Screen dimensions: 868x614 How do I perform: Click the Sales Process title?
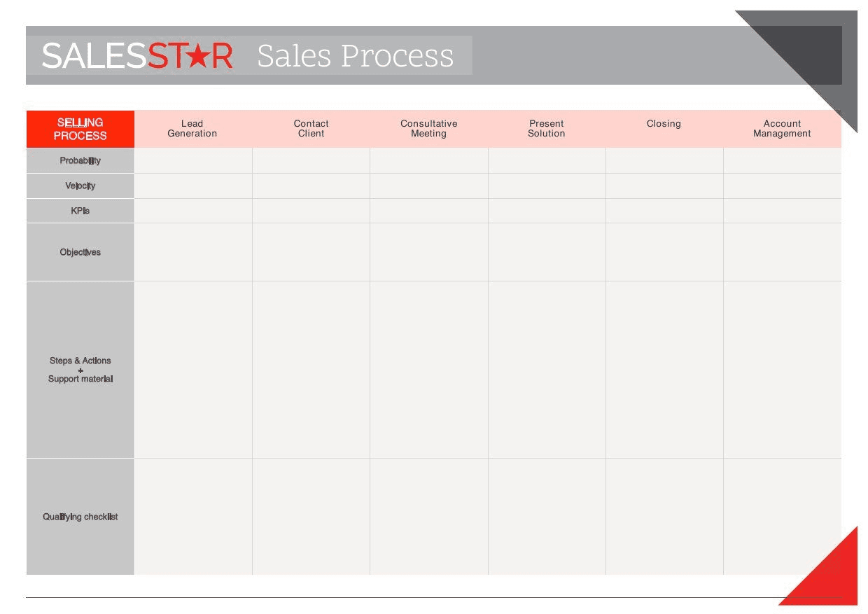click(x=356, y=56)
